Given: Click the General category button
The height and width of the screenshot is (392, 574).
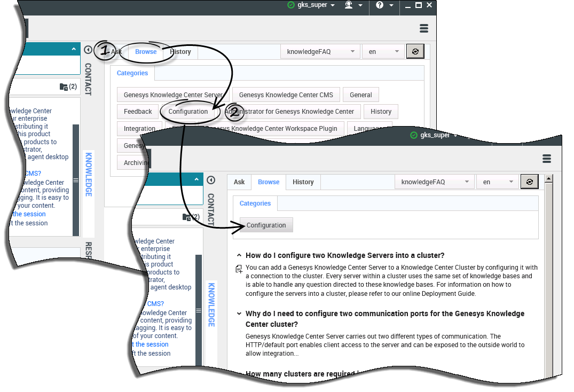Looking at the screenshot, I should (x=360, y=95).
